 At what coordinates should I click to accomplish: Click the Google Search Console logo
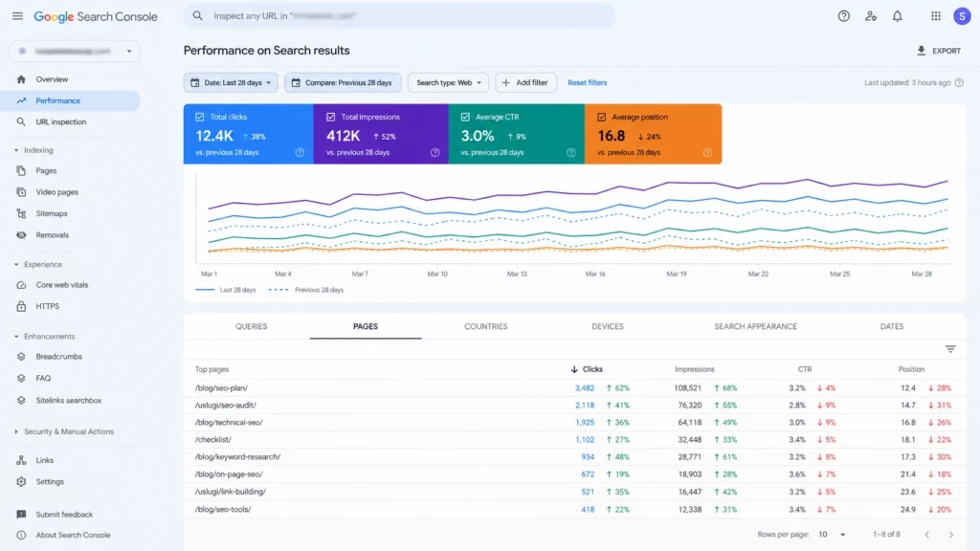pyautogui.click(x=96, y=17)
